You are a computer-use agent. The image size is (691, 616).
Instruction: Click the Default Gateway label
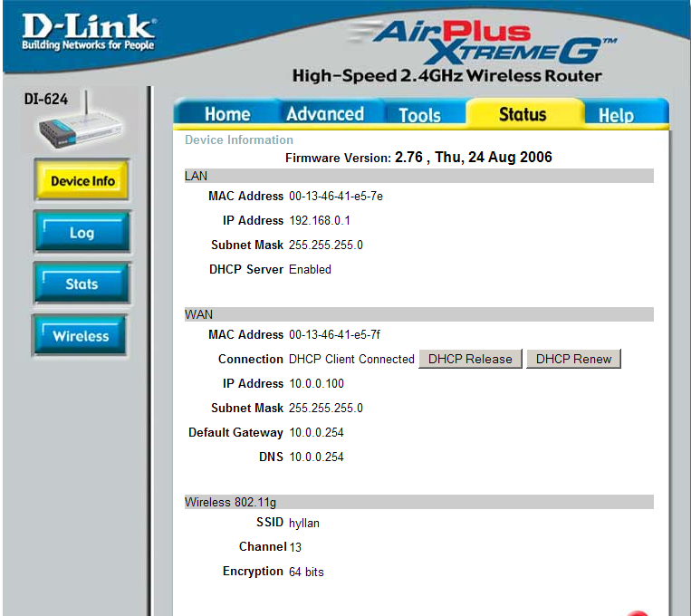point(235,433)
